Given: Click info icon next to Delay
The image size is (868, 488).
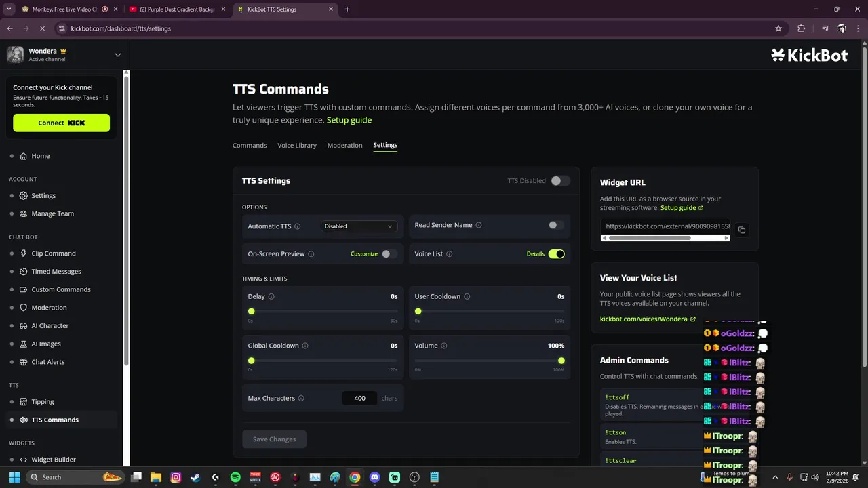Looking at the screenshot, I should coord(271,296).
